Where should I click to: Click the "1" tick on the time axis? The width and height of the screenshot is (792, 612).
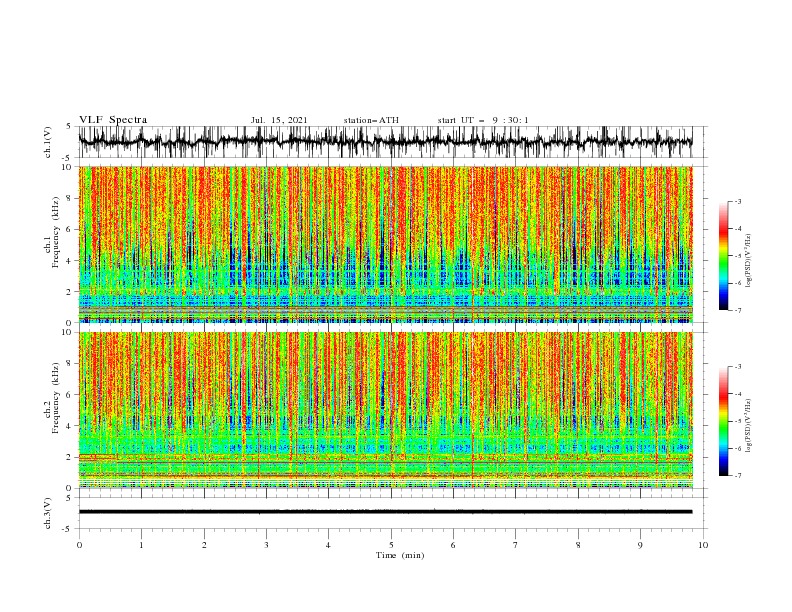[x=141, y=545]
